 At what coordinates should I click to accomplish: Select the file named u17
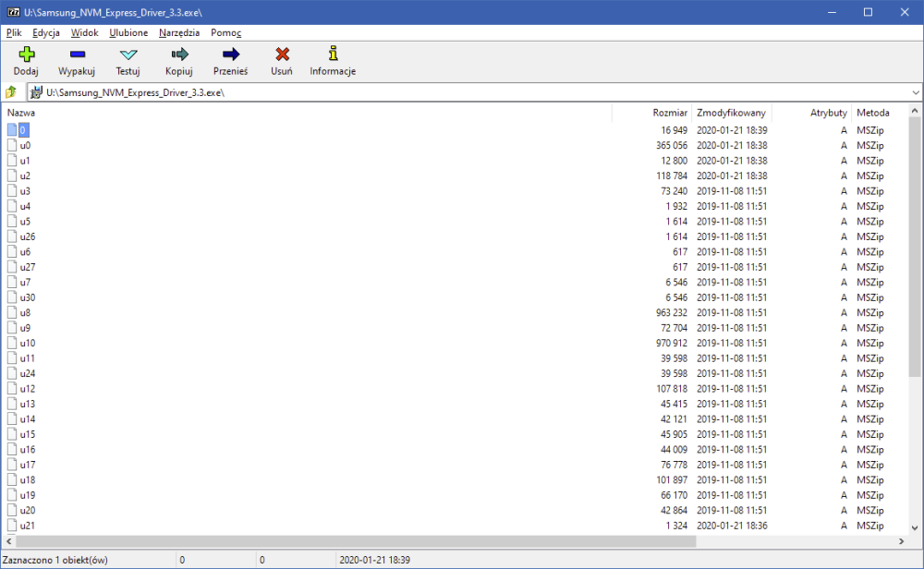coord(27,465)
